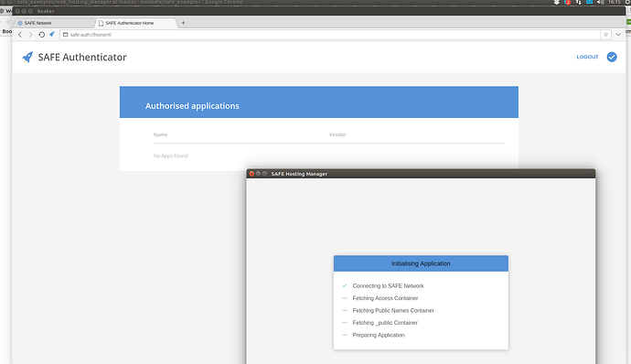Click the LOGOUT link
The image size is (631, 364).
pyautogui.click(x=587, y=58)
